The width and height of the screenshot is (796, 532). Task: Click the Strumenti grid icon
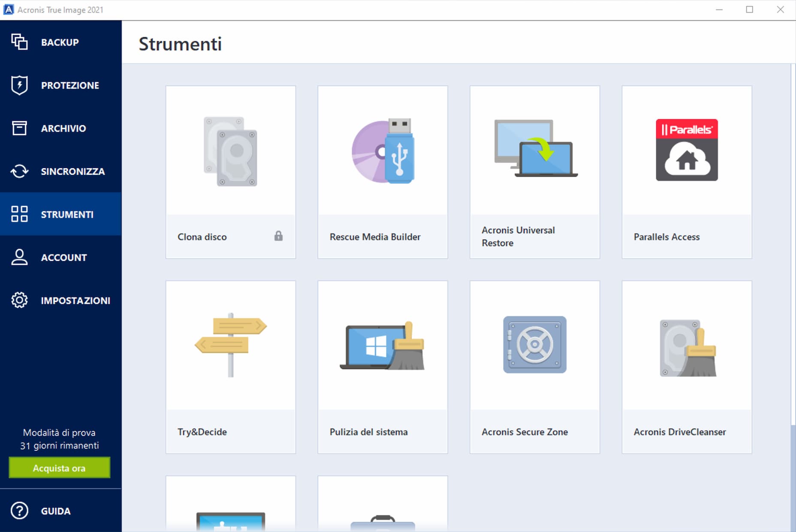(x=19, y=214)
